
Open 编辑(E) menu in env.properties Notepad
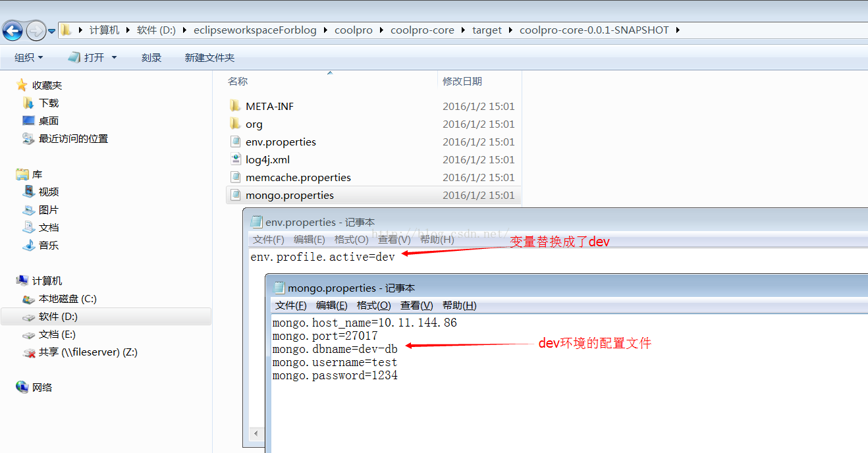pos(310,240)
